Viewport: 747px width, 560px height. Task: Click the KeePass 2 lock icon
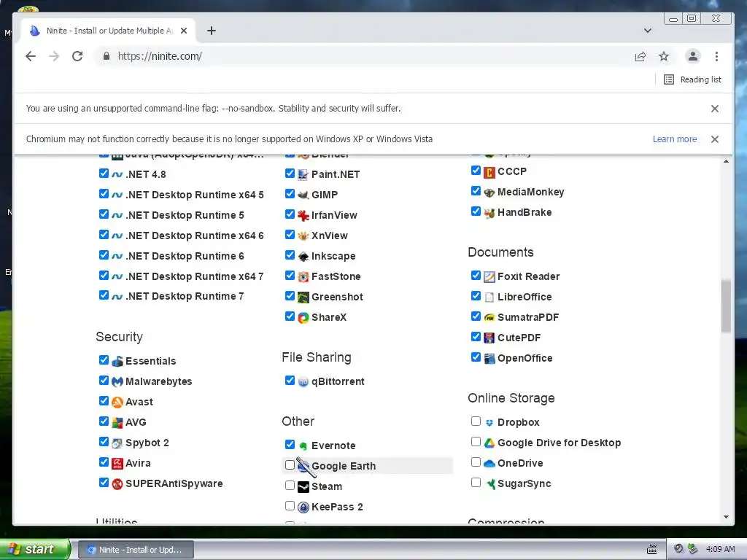[x=303, y=507]
